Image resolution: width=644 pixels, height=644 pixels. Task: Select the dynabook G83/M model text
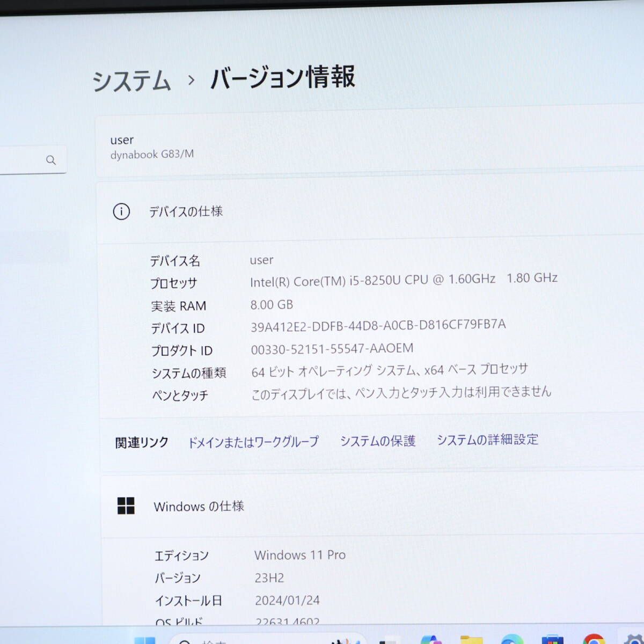point(152,155)
